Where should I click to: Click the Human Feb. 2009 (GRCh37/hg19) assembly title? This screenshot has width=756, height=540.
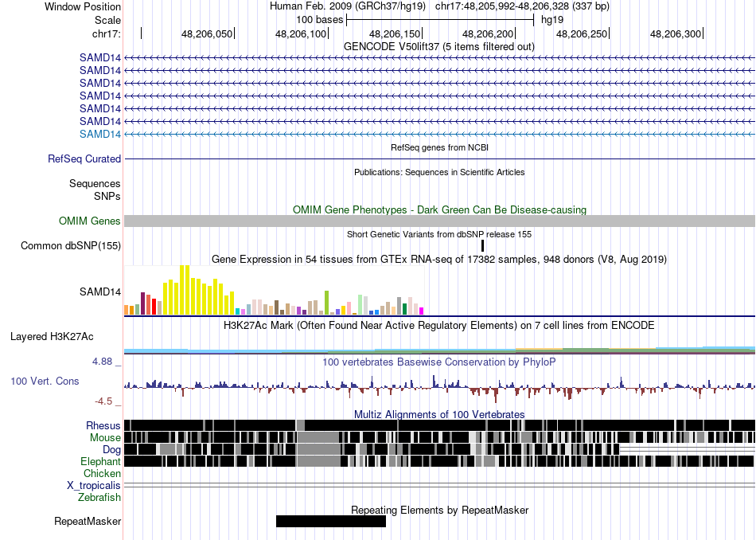[x=348, y=6]
